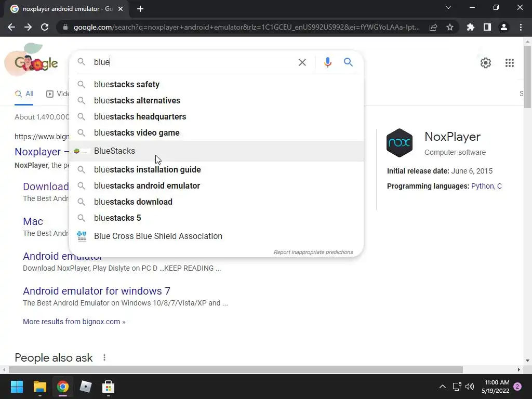This screenshot has width=532, height=399.
Task: Open a new browser tab
Action: 140,9
